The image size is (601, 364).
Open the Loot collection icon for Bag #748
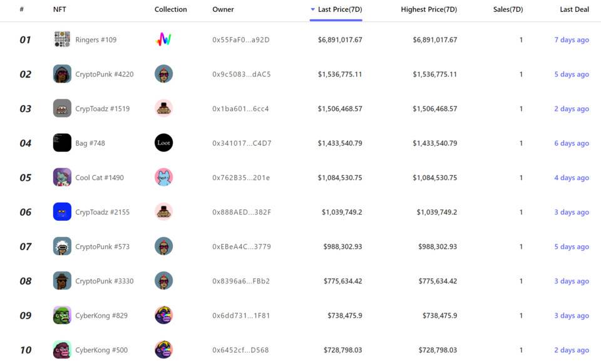(163, 143)
